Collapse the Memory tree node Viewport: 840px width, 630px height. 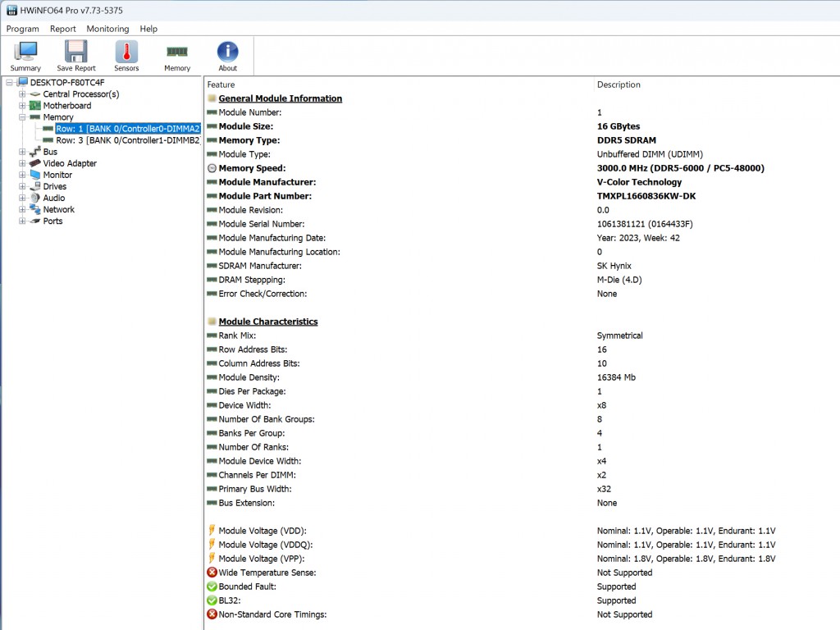23,117
